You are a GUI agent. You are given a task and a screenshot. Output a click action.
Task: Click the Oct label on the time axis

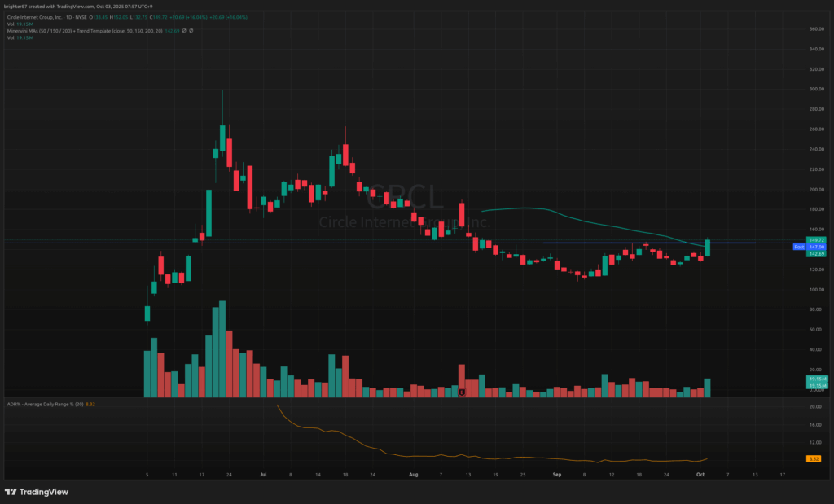pos(700,472)
